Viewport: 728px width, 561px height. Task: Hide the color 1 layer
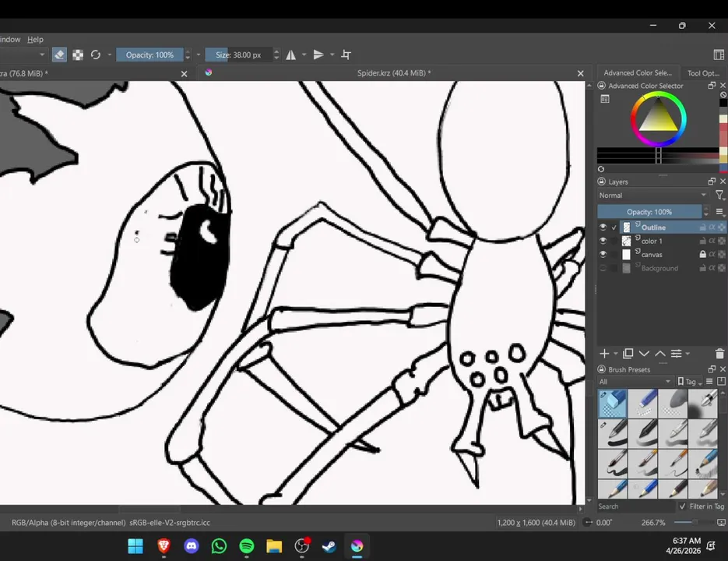tap(603, 241)
